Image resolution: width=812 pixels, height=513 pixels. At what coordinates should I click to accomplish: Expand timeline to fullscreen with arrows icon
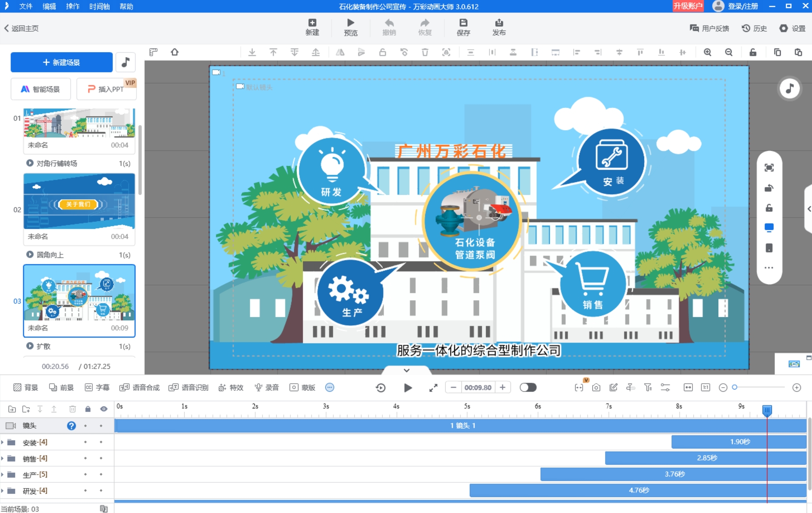433,388
